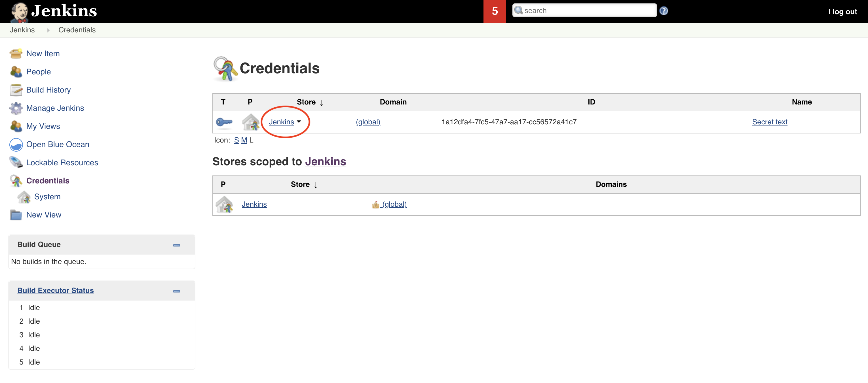The height and width of the screenshot is (383, 868).
Task: Sort credentials by Store column
Action: click(310, 102)
